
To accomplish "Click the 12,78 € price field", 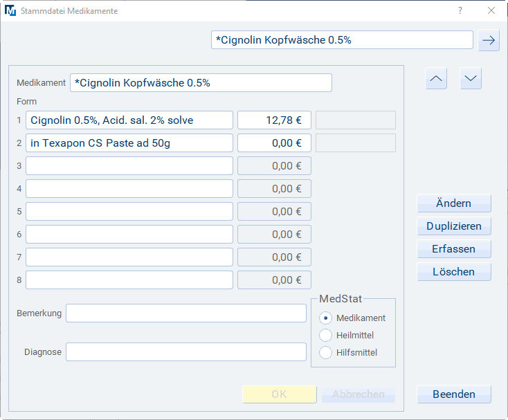I will (x=274, y=120).
